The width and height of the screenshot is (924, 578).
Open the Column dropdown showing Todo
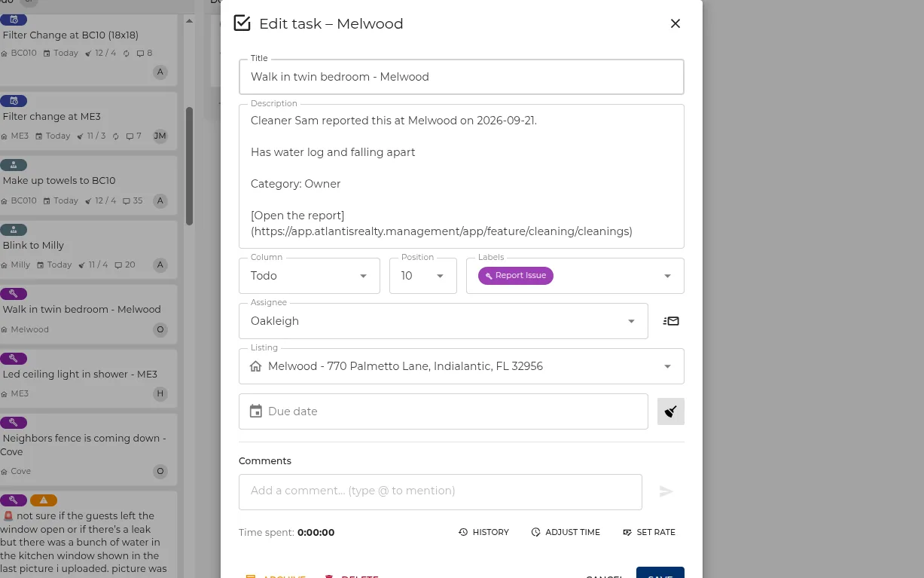click(x=310, y=276)
